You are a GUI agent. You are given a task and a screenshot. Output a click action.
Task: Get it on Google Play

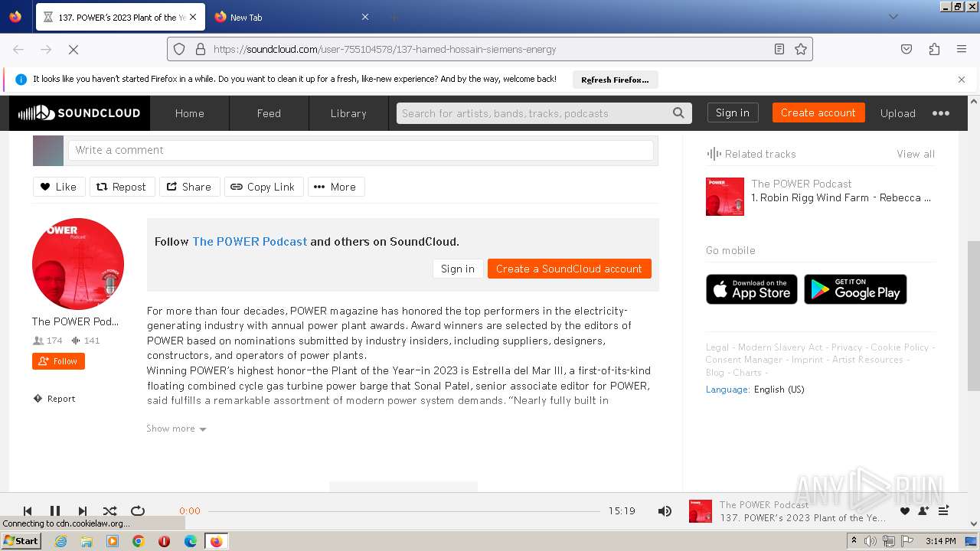point(855,289)
